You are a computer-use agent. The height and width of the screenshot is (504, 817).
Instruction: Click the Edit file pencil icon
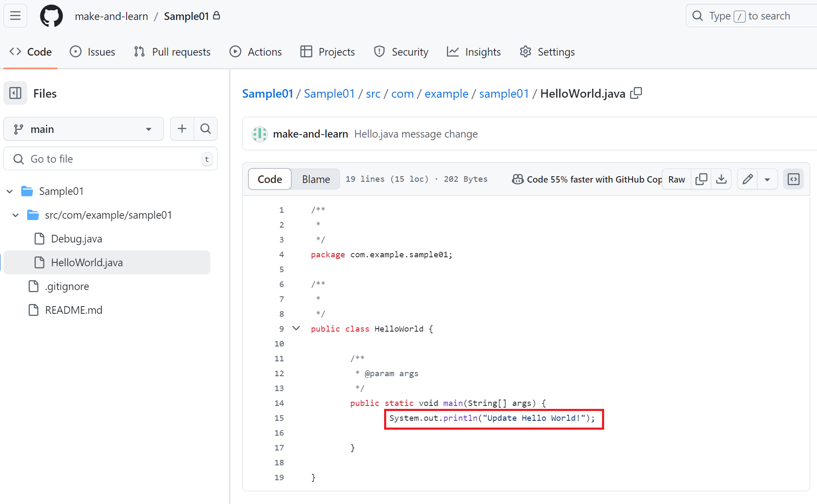point(749,179)
